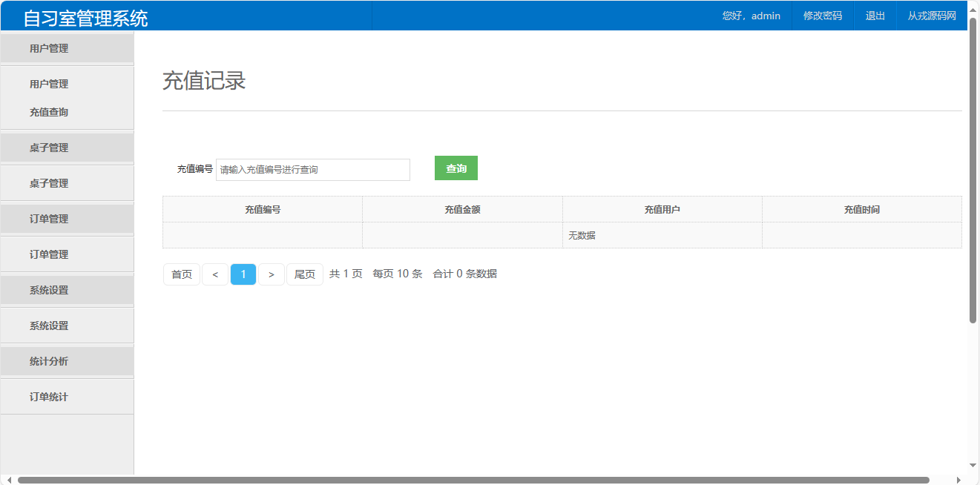
Task: Focus the 充值编号 search input field
Action: point(312,170)
